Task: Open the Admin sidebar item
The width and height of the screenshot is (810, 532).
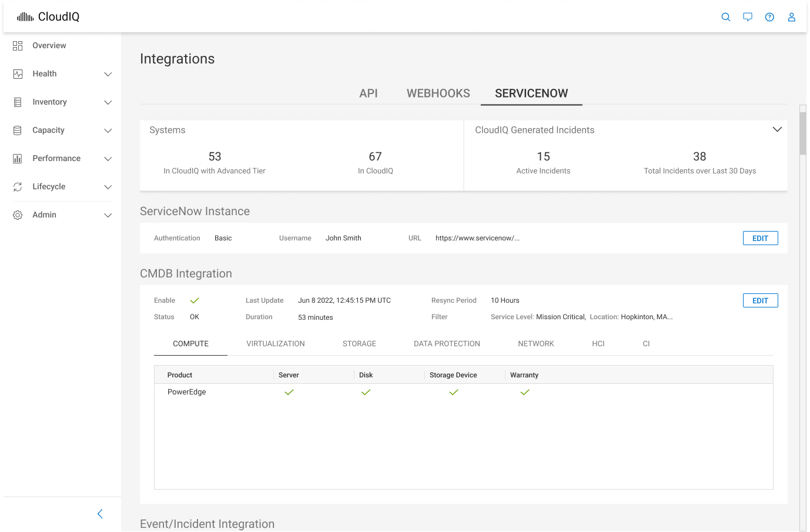Action: click(44, 215)
